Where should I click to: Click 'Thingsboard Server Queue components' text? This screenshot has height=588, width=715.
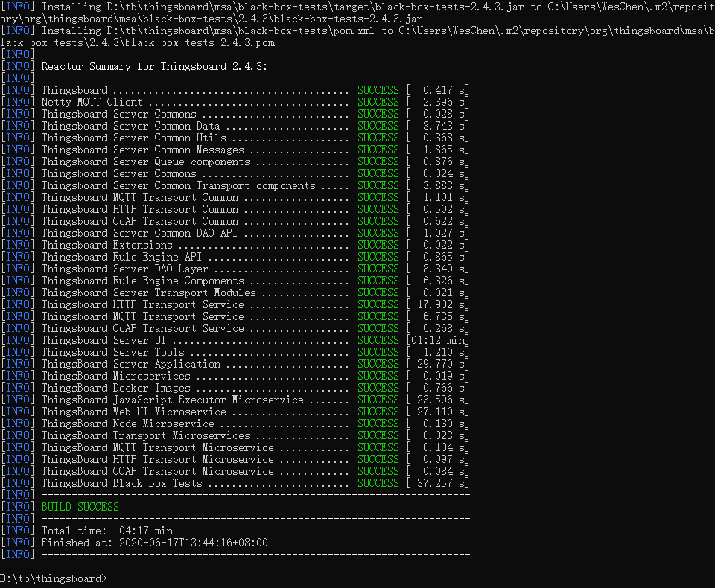(145, 162)
